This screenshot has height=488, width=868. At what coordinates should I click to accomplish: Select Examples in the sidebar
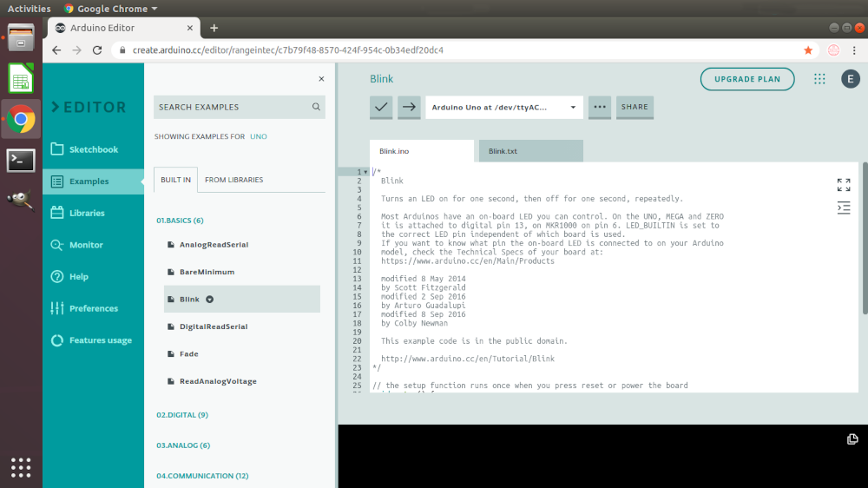[93, 181]
